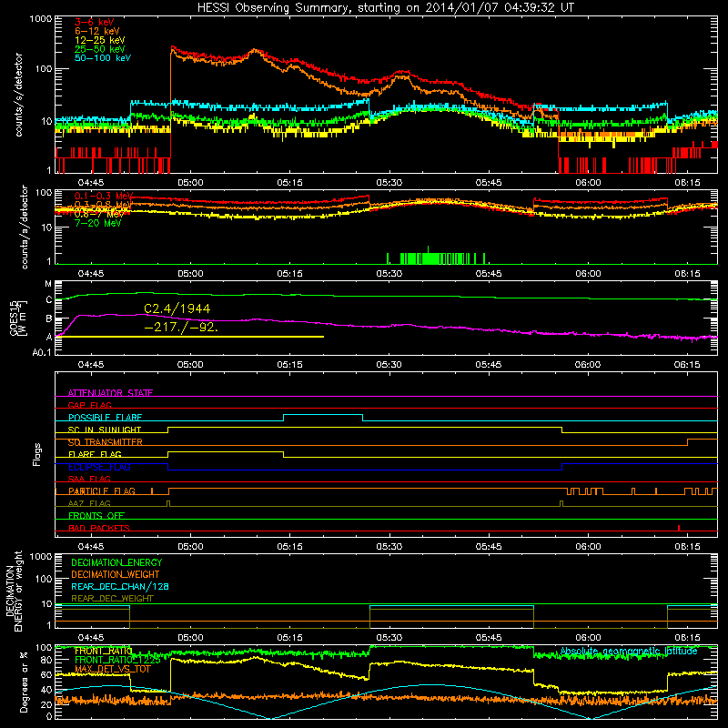The height and width of the screenshot is (728, 728).
Task: Select the DECIMATION ENERGY or weight axis label
Action: (14, 591)
